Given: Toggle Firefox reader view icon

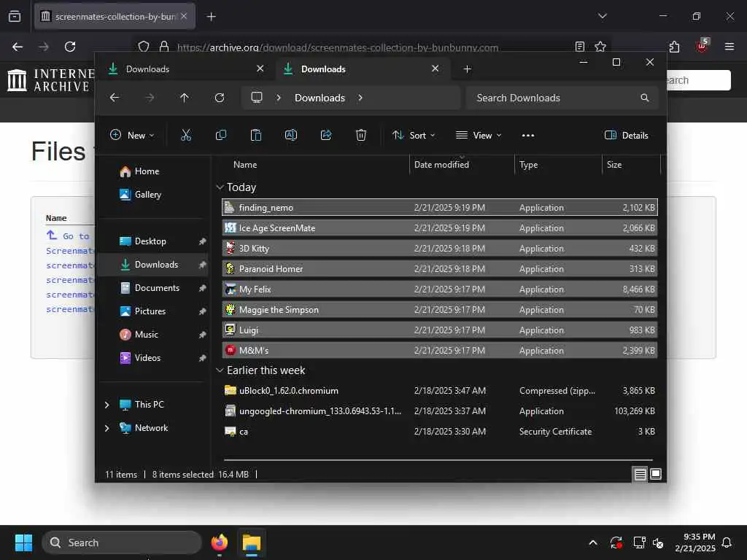Looking at the screenshot, I should (580, 47).
